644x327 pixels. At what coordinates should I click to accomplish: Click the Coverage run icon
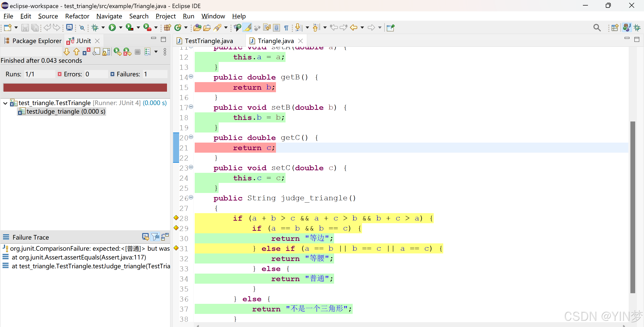point(129,27)
